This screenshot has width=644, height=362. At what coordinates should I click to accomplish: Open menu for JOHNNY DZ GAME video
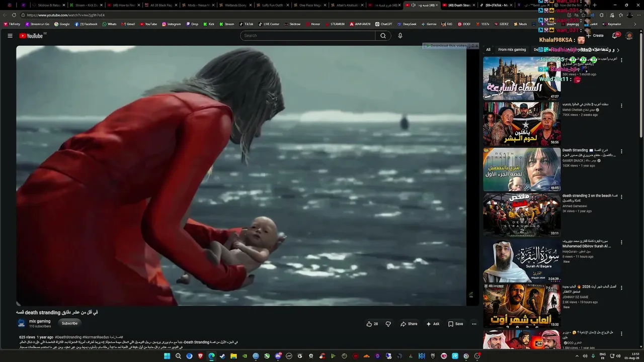[x=621, y=288]
